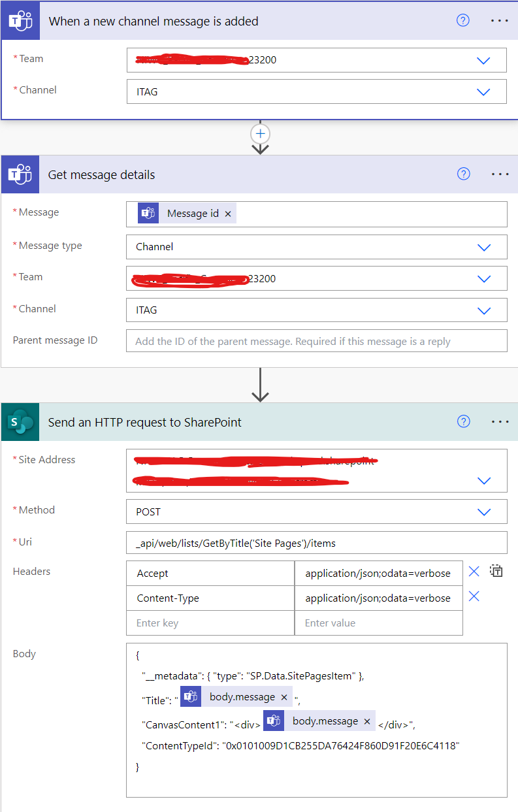Click the Teams icon on Get message details

pyautogui.click(x=20, y=174)
